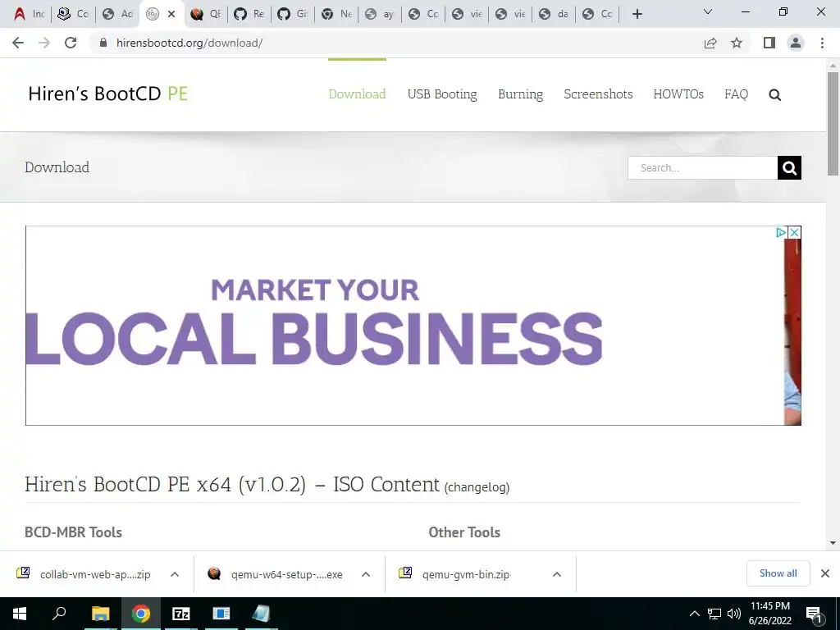Go back using the browser back arrow

18,43
